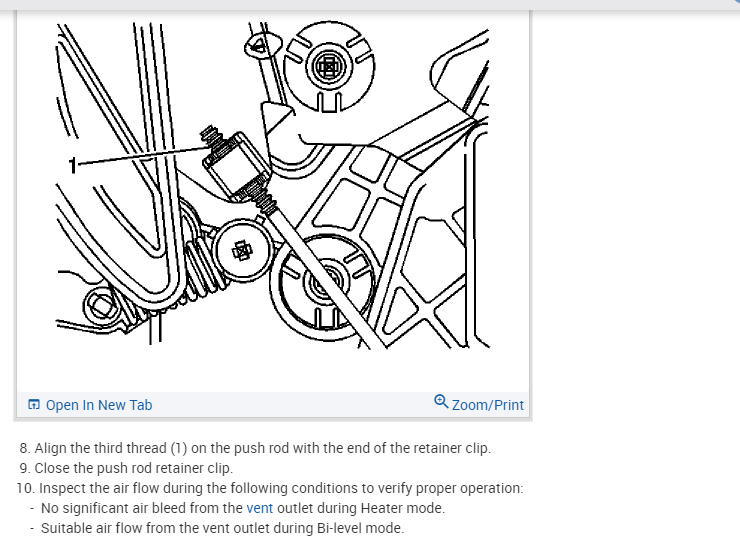740x558 pixels.
Task: Click the Zoom/Print link text
Action: [488, 405]
